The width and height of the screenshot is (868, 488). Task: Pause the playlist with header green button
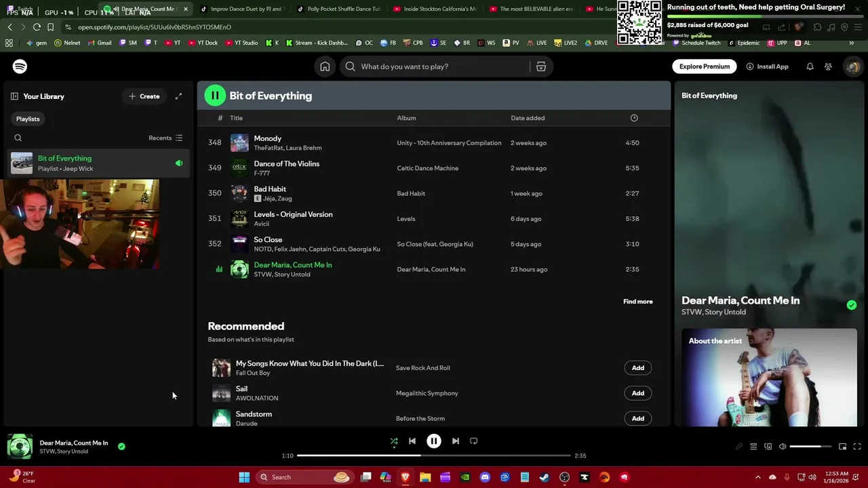pos(215,96)
